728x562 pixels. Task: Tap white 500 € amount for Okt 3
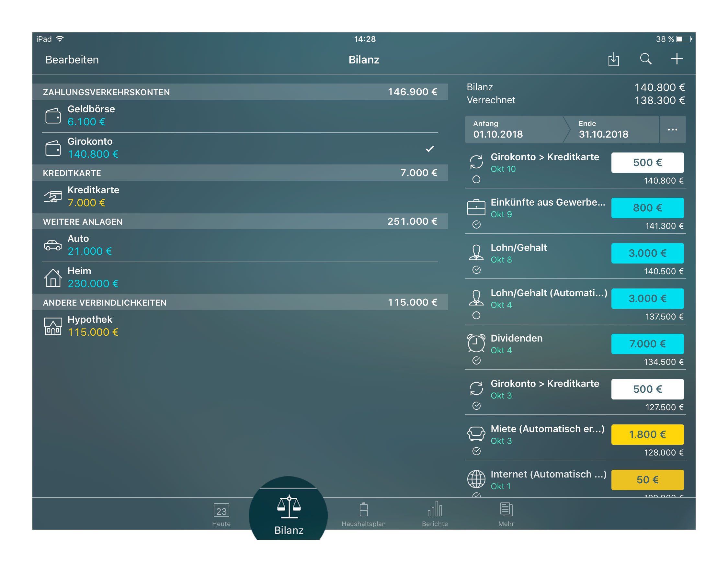point(647,389)
